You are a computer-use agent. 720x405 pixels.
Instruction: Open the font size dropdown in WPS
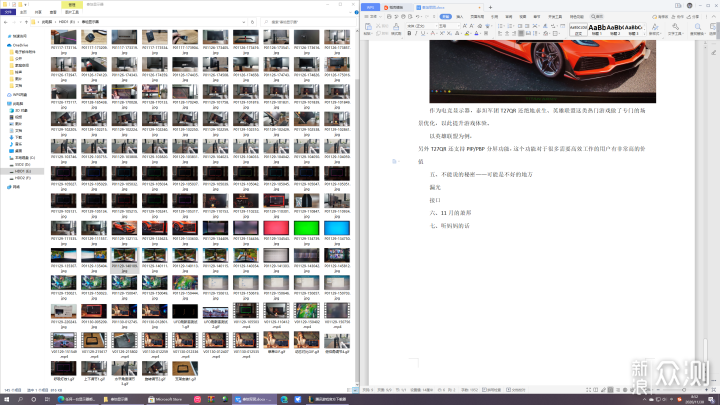click(x=458, y=26)
